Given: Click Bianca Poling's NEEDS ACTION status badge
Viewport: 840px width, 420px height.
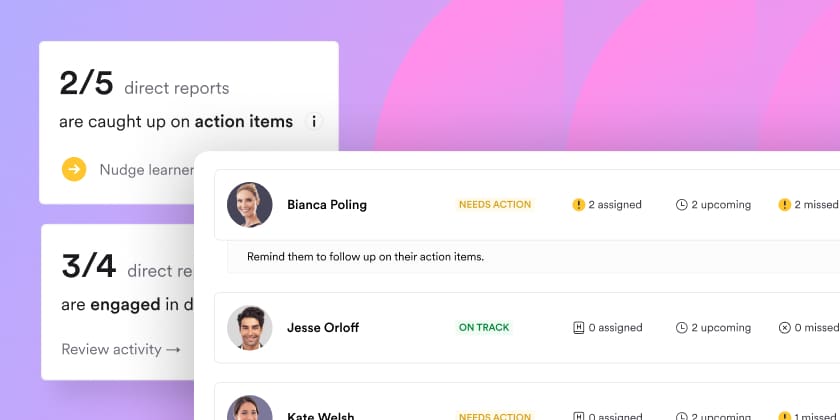Looking at the screenshot, I should pos(495,205).
